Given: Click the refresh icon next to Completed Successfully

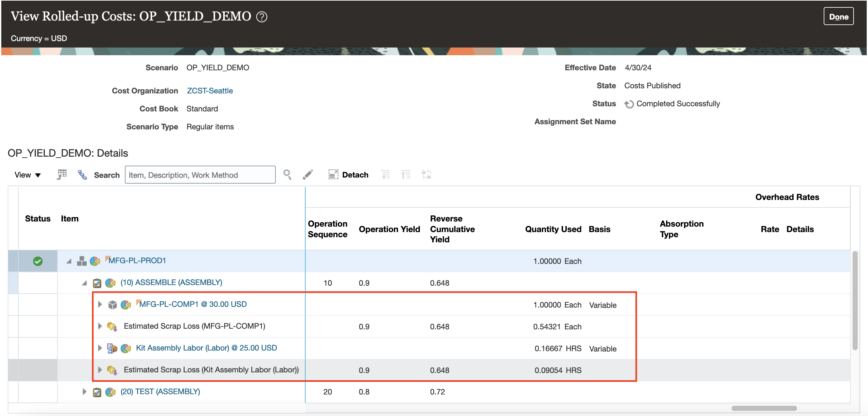Looking at the screenshot, I should coord(629,104).
